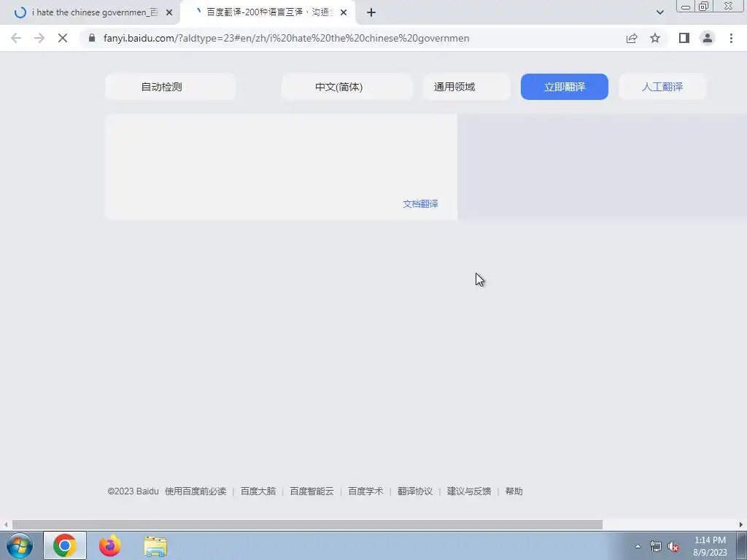This screenshot has width=747, height=560.
Task: Open Chrome three-dot menu
Action: pos(731,38)
